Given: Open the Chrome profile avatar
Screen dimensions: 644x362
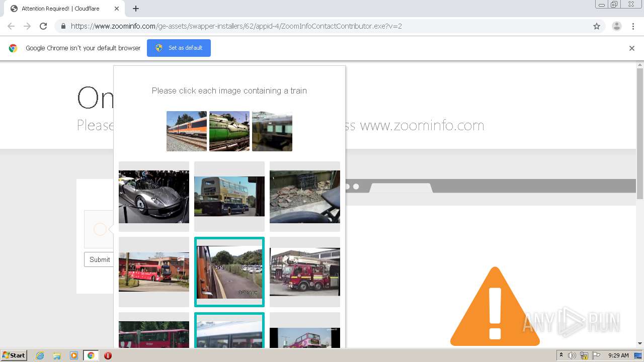Looking at the screenshot, I should 616,26.
